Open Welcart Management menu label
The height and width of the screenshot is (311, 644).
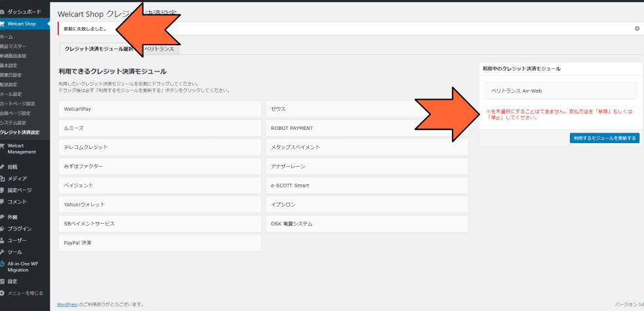tap(22, 149)
